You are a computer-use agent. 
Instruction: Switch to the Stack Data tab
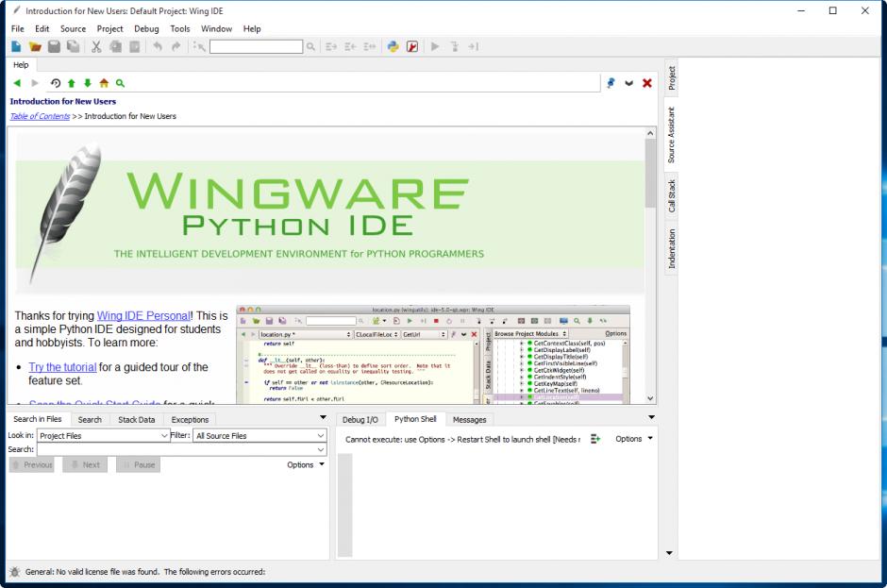point(136,420)
